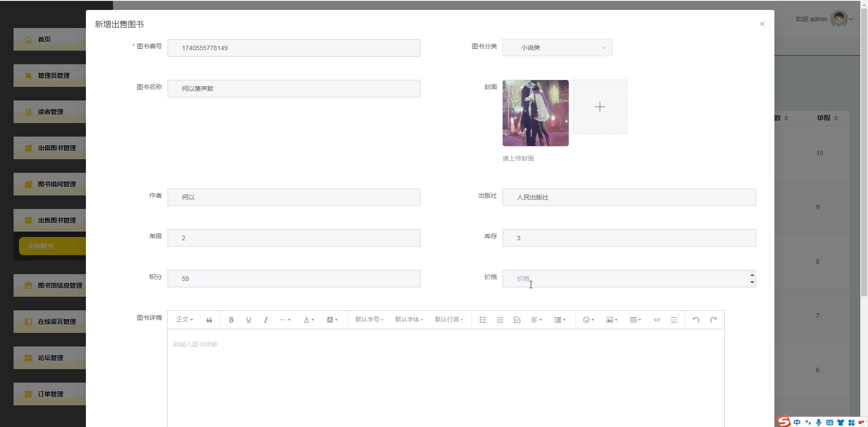Open the Sogou toolbox grid icon
Viewport: 868px width, 427px height.
pyautogui.click(x=851, y=422)
